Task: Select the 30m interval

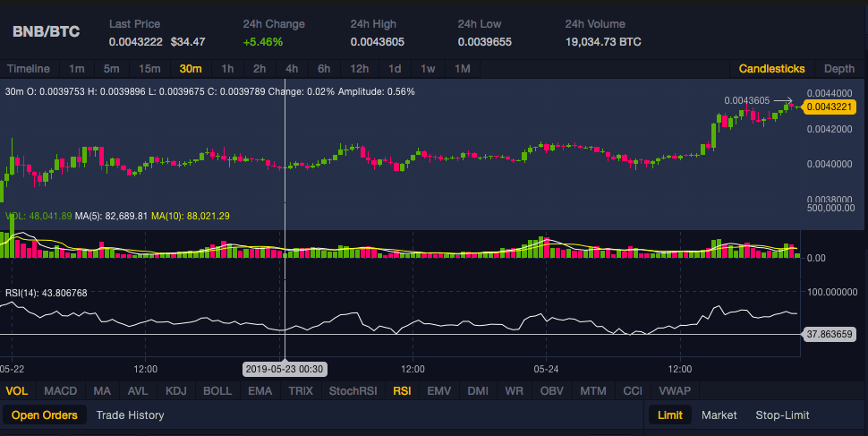Action: pos(191,69)
